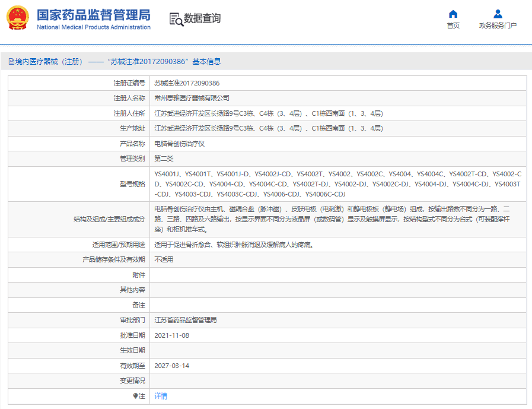Click product name 电脑骨创伤治疗仪
This screenshot has width=532, height=409.
179,144
